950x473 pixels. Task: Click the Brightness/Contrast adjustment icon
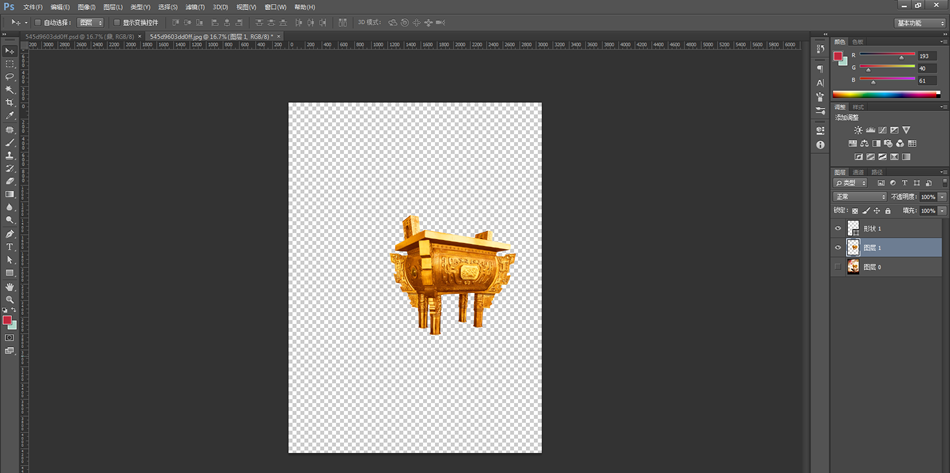pos(858,131)
